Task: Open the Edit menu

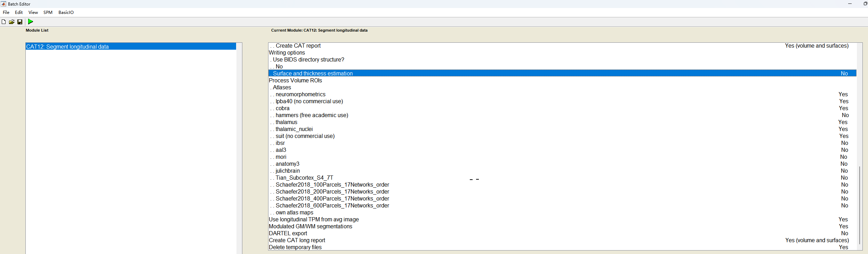Action: (19, 13)
